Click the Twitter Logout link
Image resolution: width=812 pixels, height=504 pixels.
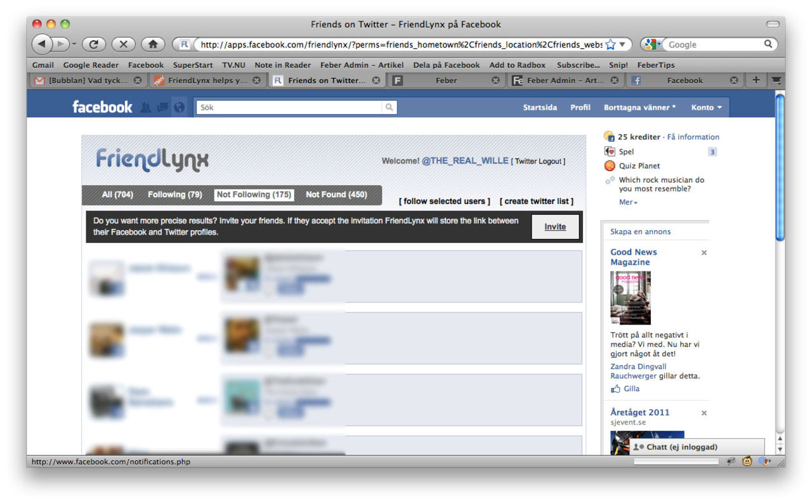click(x=539, y=162)
